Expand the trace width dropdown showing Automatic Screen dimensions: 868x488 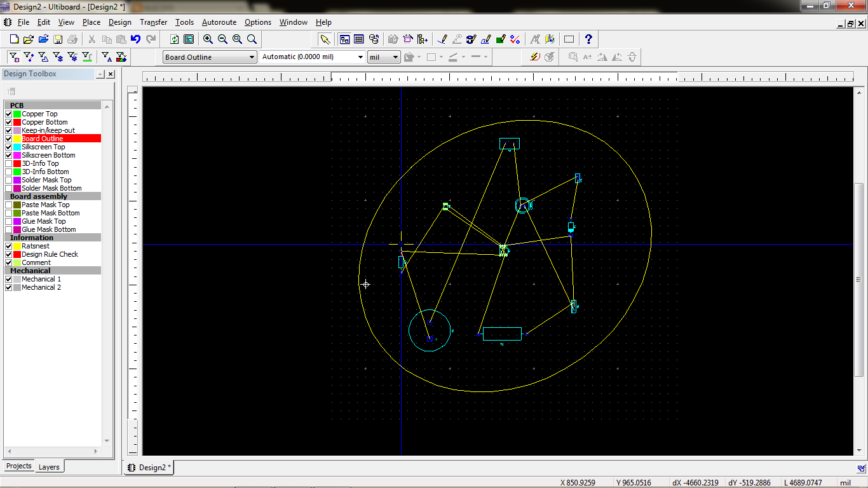359,57
